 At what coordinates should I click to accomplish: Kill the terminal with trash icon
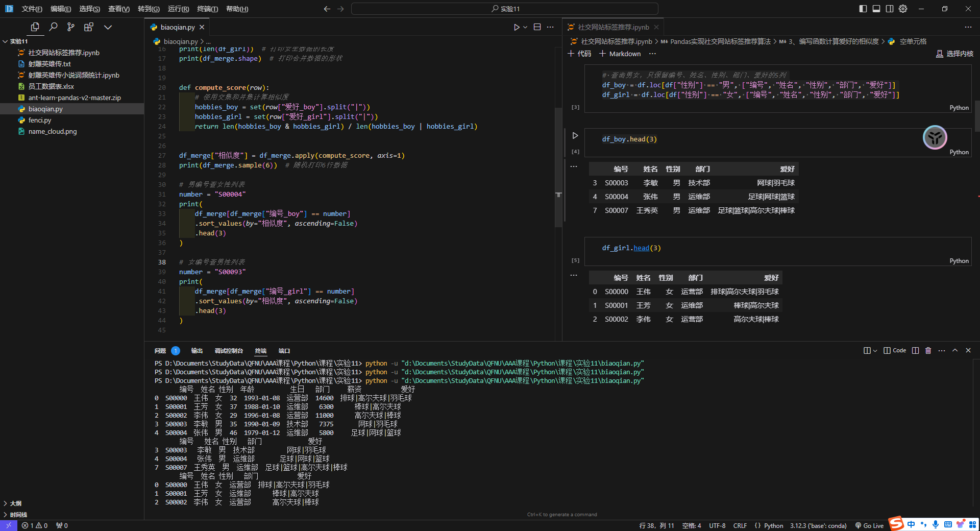(x=928, y=350)
